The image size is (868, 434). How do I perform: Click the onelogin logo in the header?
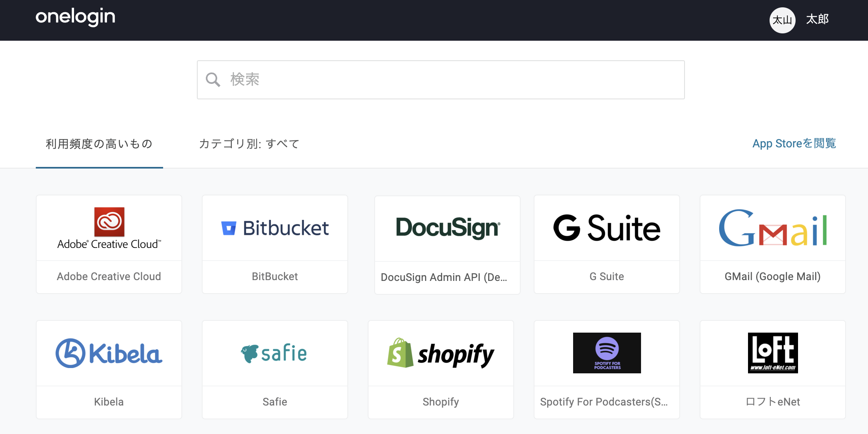[x=75, y=17]
